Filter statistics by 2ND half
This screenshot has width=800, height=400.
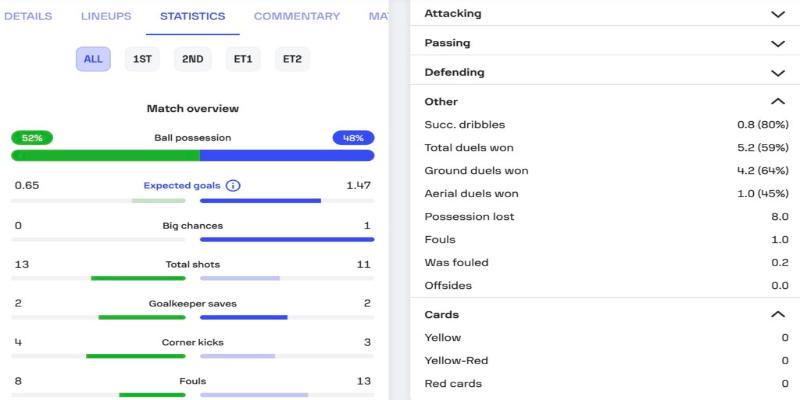[x=192, y=59]
